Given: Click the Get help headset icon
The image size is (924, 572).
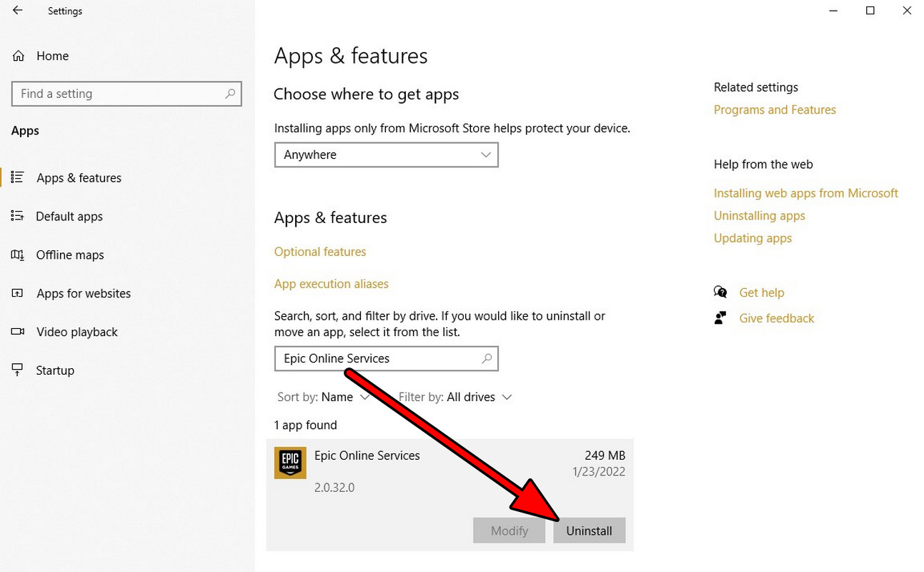Looking at the screenshot, I should coord(720,292).
